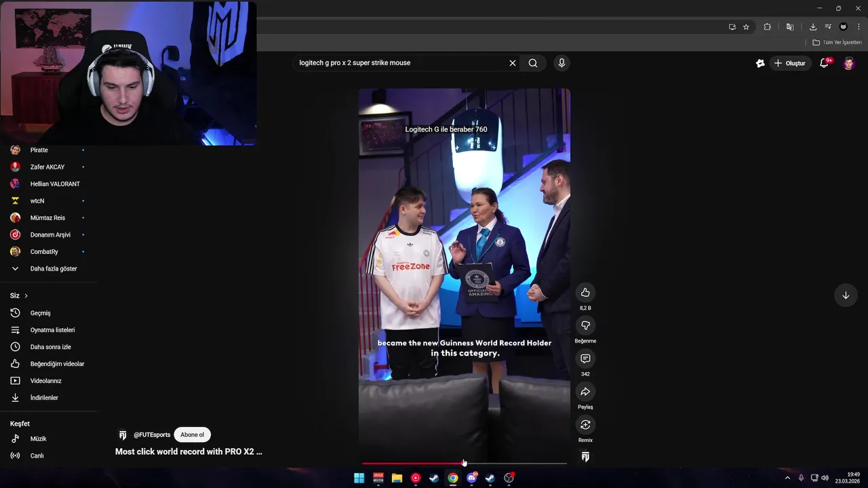The width and height of the screenshot is (868, 488).
Task: Open Chrome media controls icon
Action: click(828, 27)
